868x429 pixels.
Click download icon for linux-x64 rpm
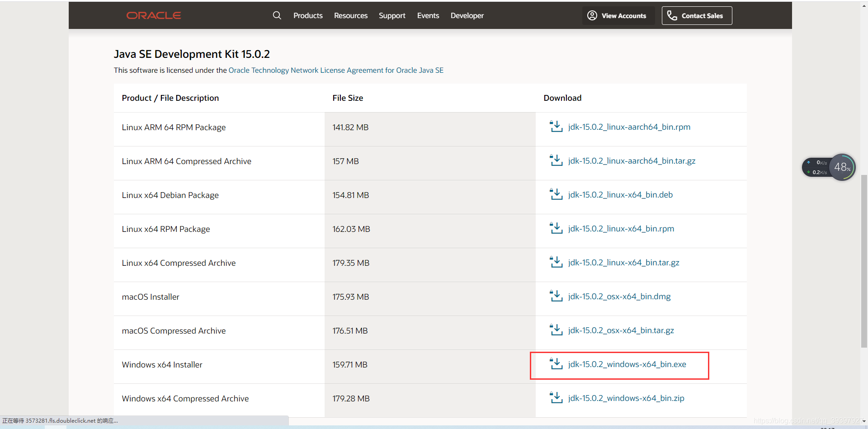[x=556, y=228]
